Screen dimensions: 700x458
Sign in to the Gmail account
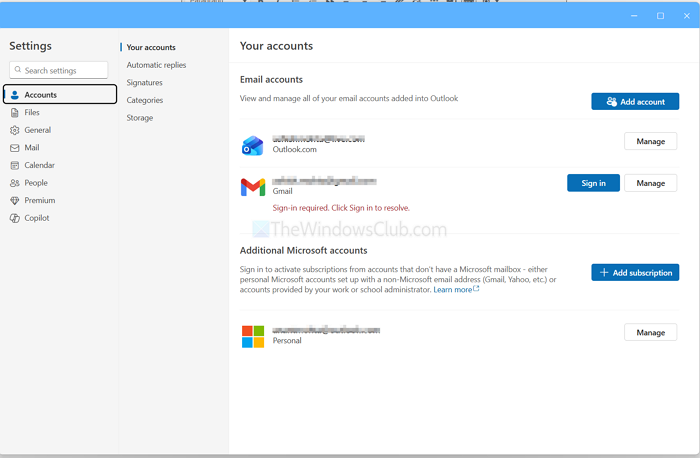pos(593,183)
